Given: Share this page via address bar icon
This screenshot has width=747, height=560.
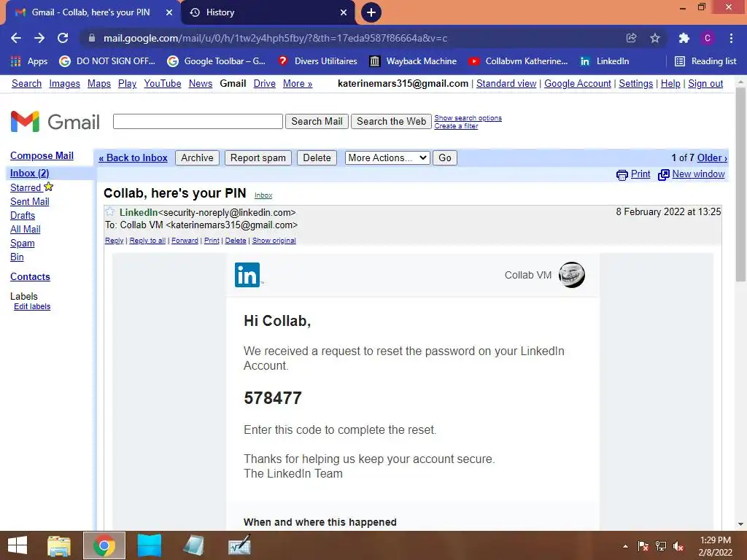Looking at the screenshot, I should point(631,38).
